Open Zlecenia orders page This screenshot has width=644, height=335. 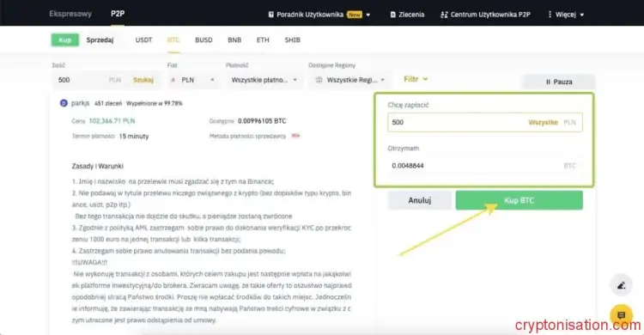point(407,15)
